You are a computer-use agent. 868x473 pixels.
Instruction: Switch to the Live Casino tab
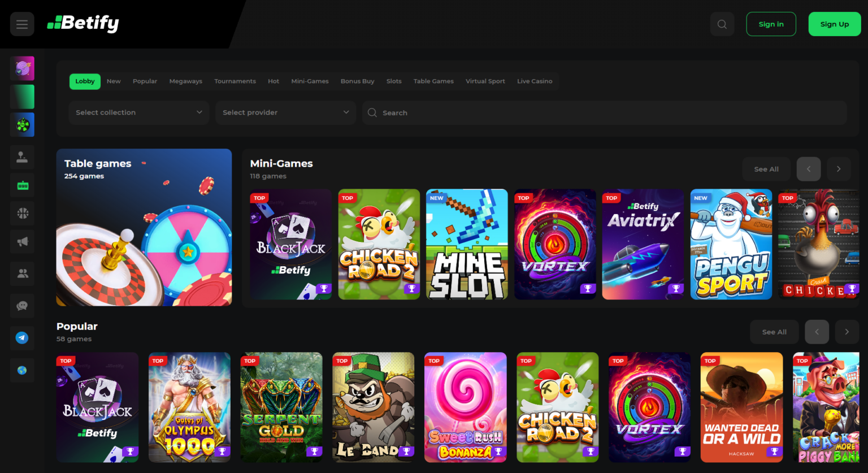535,81
